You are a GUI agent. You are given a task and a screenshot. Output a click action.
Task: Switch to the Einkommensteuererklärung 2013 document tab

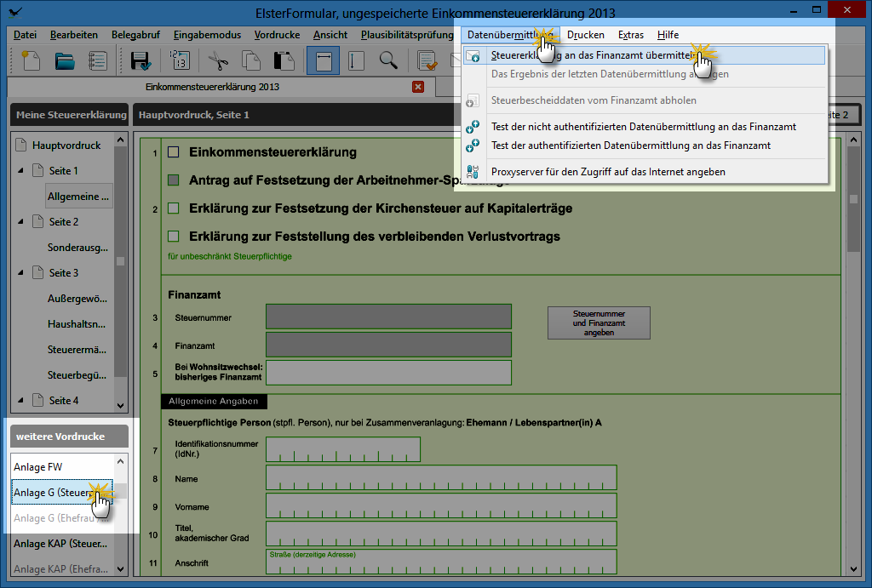[x=212, y=87]
